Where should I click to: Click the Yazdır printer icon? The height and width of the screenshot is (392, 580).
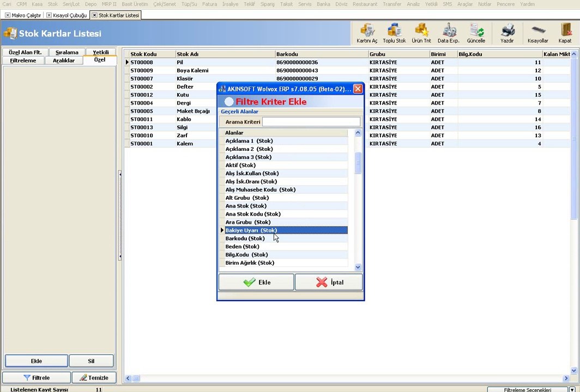(507, 33)
